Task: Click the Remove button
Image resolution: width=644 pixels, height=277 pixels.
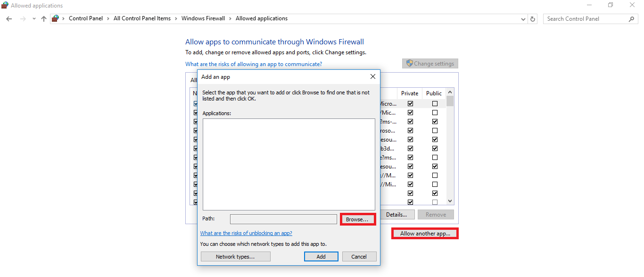Action: pyautogui.click(x=436, y=215)
